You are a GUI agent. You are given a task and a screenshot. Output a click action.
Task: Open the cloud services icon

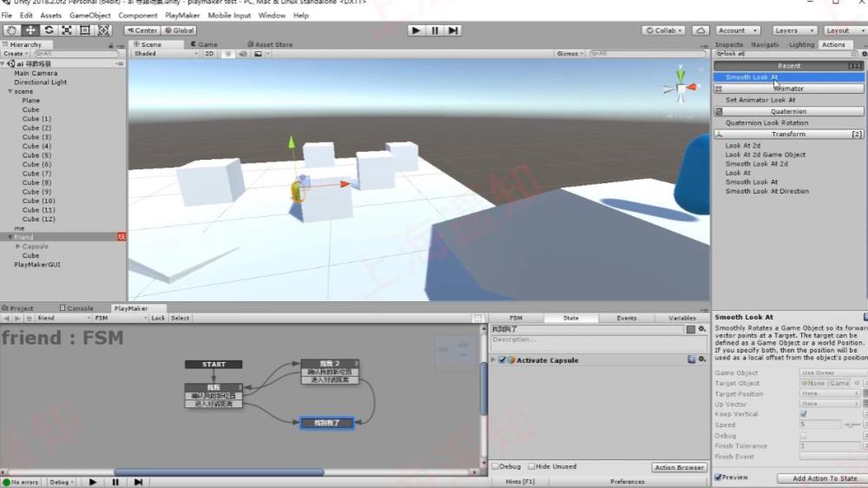(700, 30)
